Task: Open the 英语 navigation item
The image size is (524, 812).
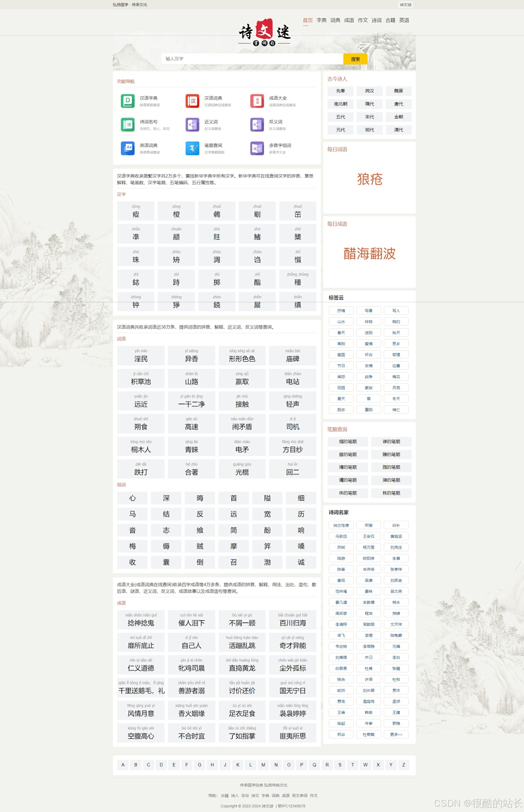Action: [x=404, y=20]
